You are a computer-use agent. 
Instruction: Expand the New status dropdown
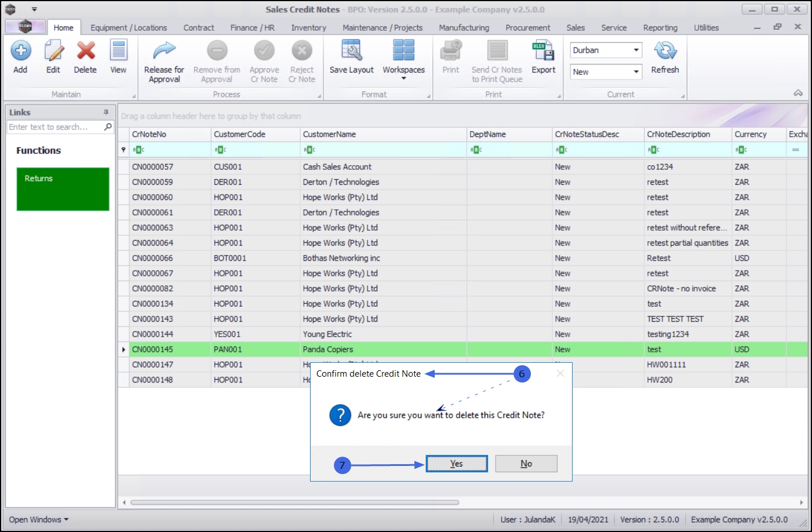click(x=636, y=72)
